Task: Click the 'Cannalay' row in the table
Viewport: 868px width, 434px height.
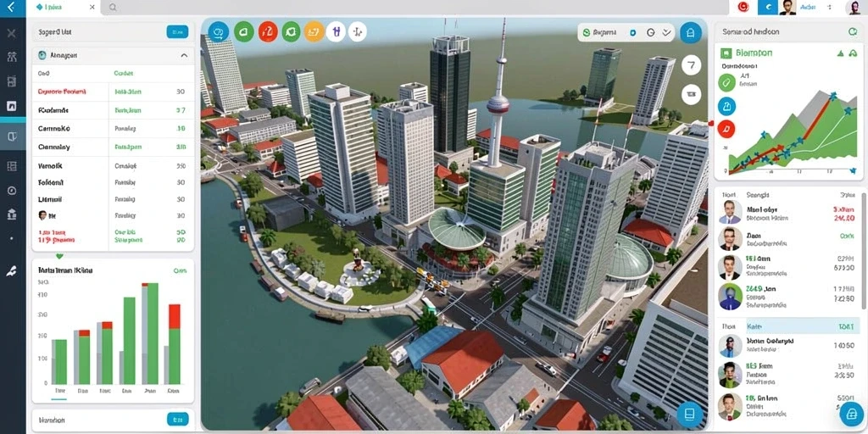Action: [114, 147]
